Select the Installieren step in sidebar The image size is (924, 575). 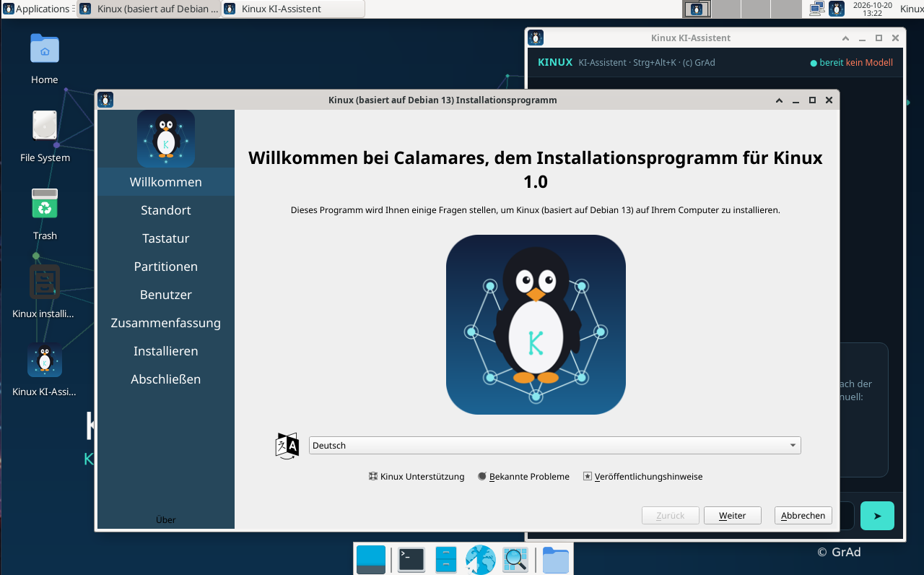(166, 351)
